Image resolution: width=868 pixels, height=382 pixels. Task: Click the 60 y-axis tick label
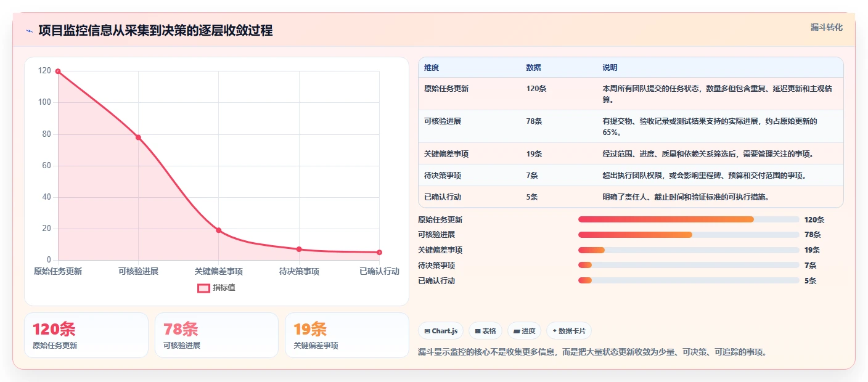pos(47,166)
